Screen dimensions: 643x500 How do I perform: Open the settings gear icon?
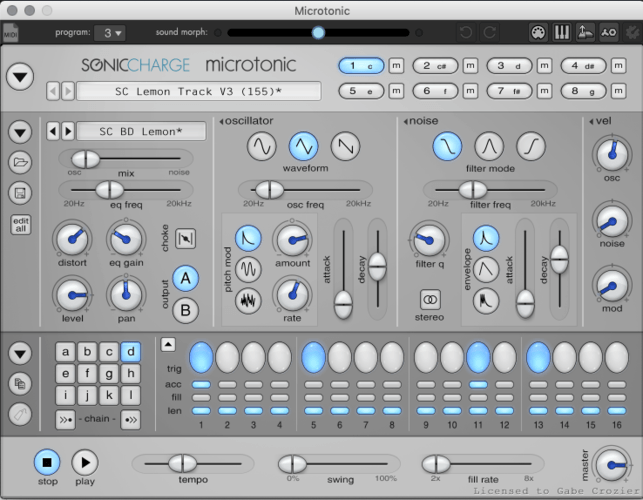point(632,32)
